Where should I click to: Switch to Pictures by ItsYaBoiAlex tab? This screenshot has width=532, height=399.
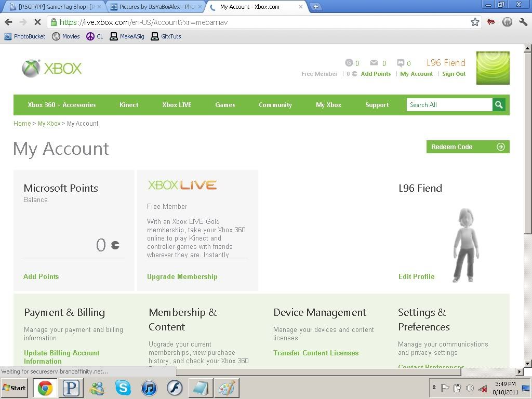pyautogui.click(x=155, y=7)
